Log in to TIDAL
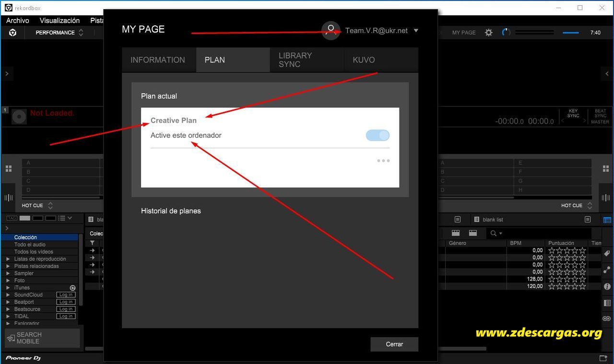 [66, 317]
